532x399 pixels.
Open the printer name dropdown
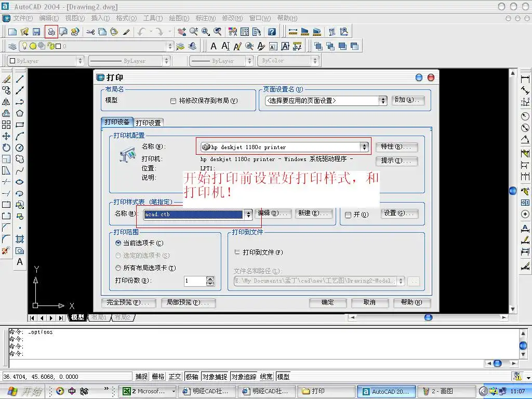pos(364,147)
